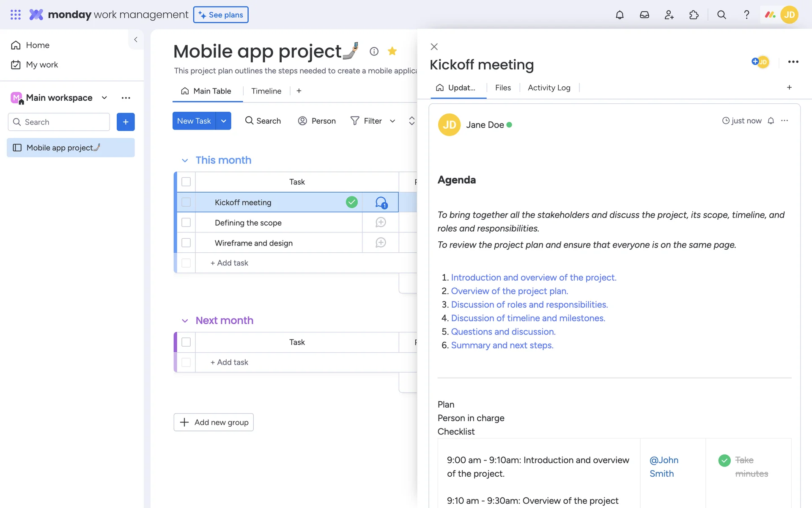812x508 pixels.
Task: Click the See plans button
Action: coord(221,15)
